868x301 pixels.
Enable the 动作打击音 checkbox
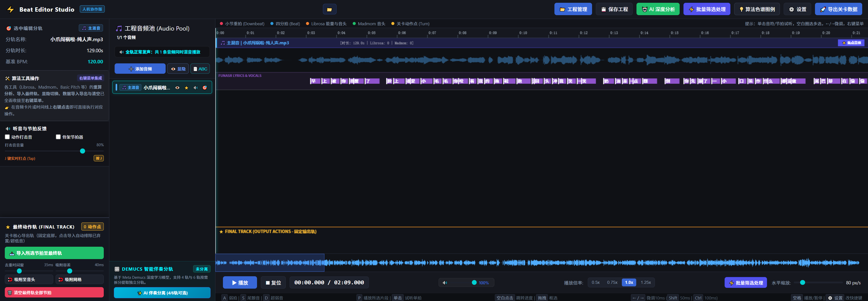coord(7,137)
